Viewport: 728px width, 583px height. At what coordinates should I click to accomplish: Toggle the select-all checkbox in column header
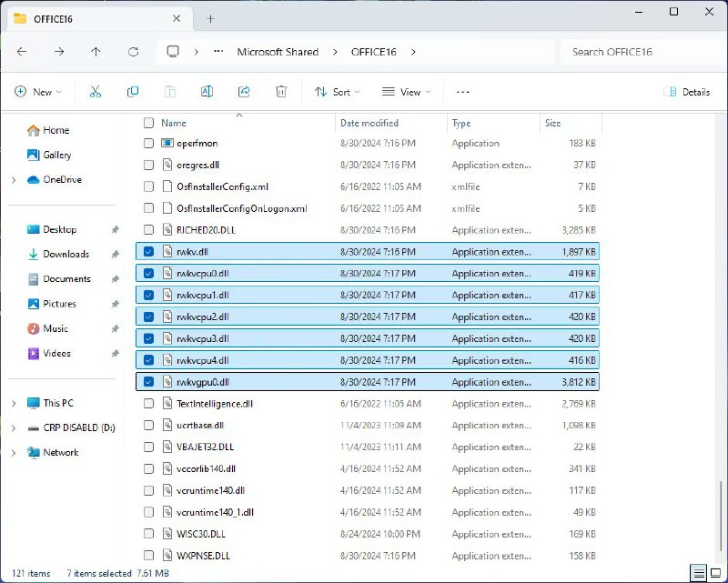click(x=148, y=123)
